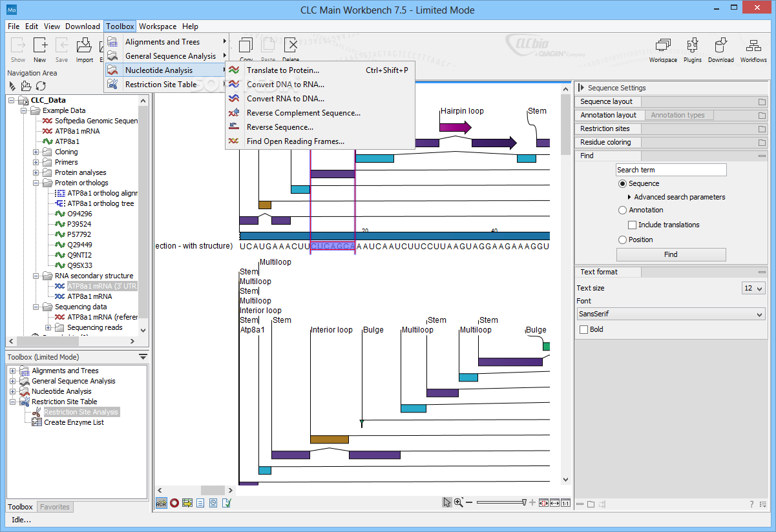776x532 pixels.
Task: Click the new folder icon in Navigation Area
Action: click(x=26, y=86)
